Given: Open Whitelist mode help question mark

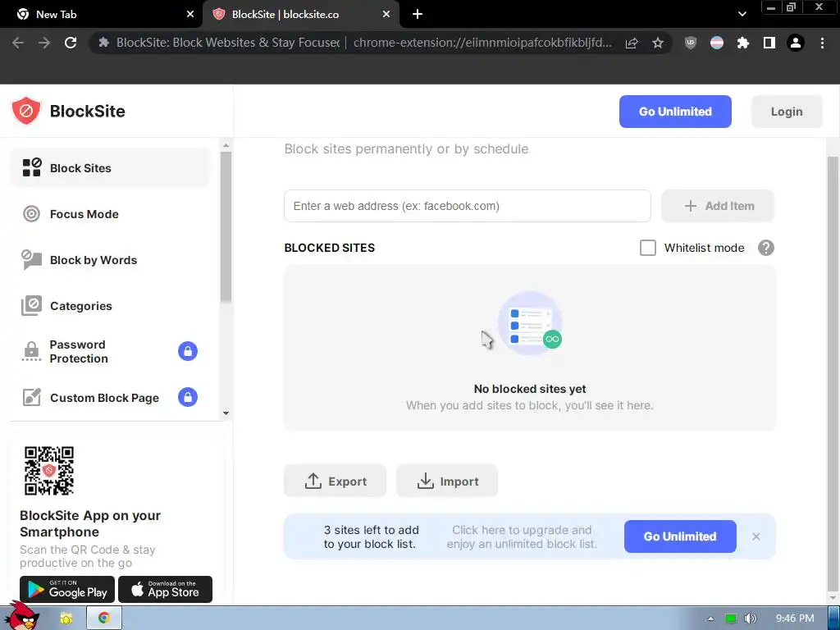Looking at the screenshot, I should click(765, 248).
